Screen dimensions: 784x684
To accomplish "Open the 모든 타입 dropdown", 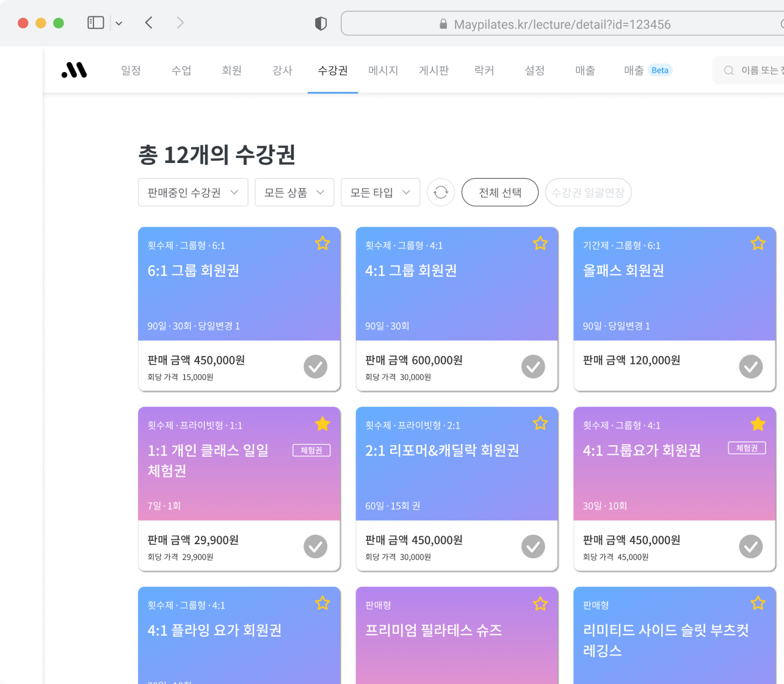I will click(380, 192).
